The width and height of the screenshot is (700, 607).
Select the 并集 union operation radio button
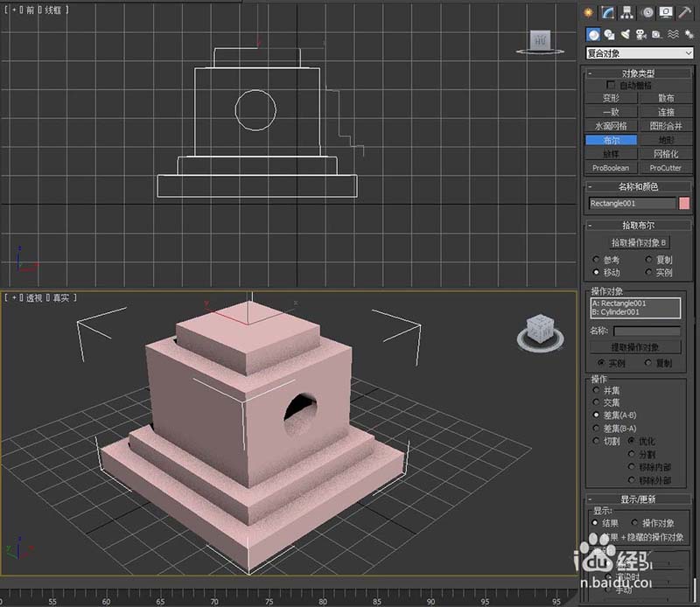[597, 392]
